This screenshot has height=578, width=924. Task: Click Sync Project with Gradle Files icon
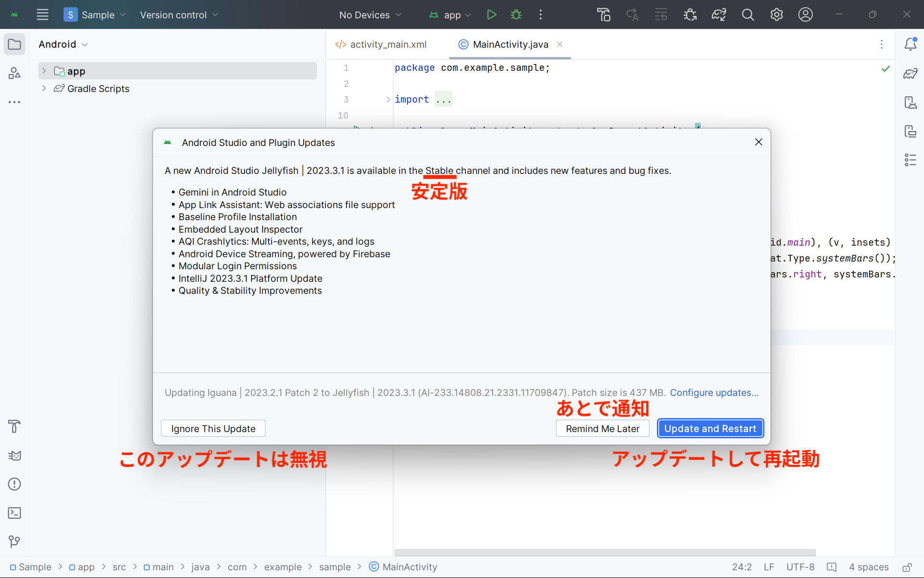[719, 14]
